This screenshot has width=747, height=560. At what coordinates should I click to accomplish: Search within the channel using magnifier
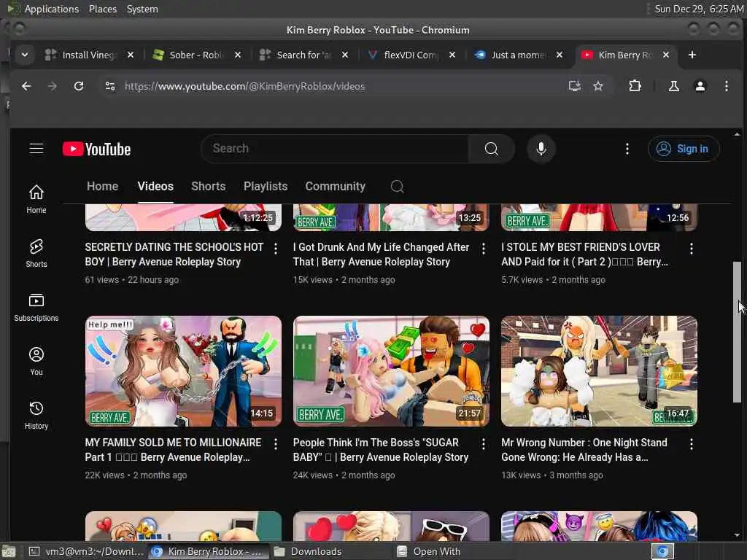pyautogui.click(x=397, y=186)
